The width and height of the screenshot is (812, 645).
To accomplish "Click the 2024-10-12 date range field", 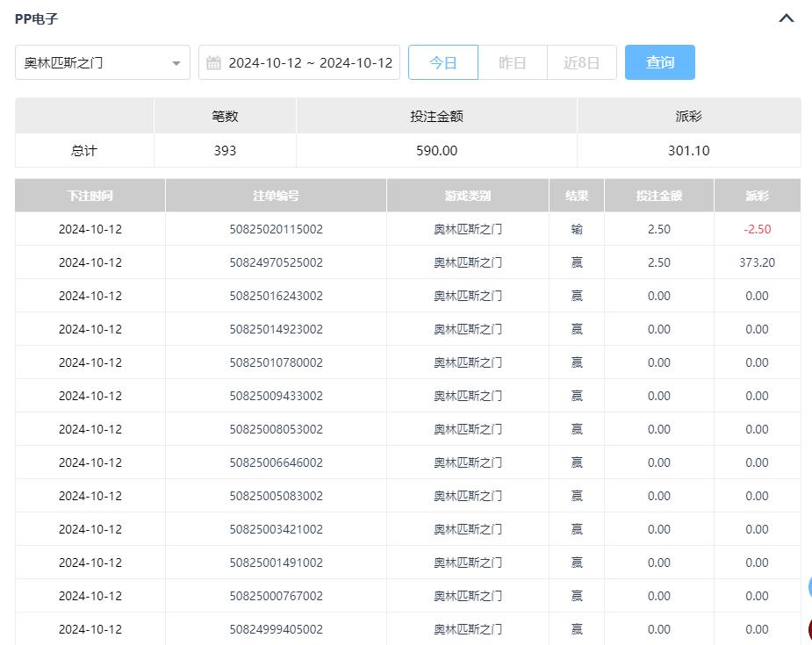I will (x=310, y=63).
